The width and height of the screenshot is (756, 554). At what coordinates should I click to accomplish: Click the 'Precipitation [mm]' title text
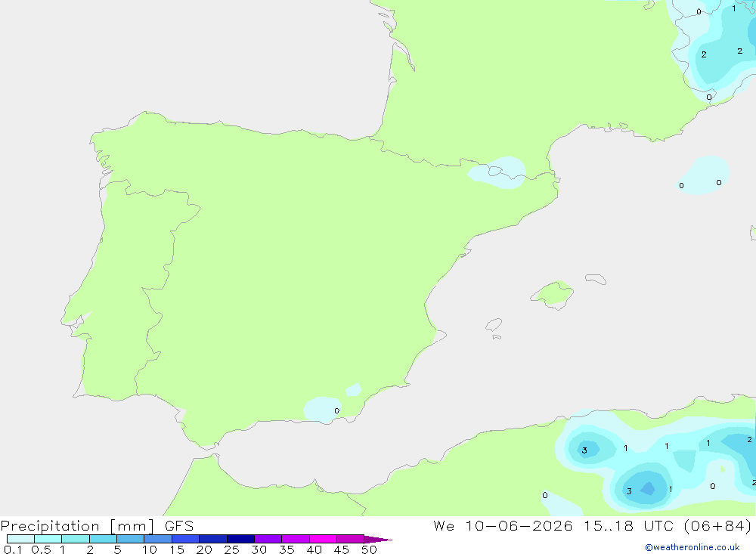point(78,526)
